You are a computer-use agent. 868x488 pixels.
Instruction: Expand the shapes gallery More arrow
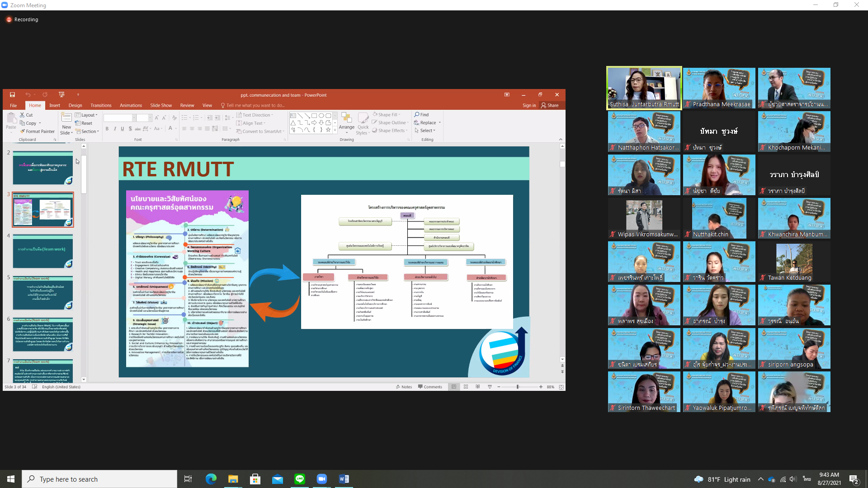point(335,130)
